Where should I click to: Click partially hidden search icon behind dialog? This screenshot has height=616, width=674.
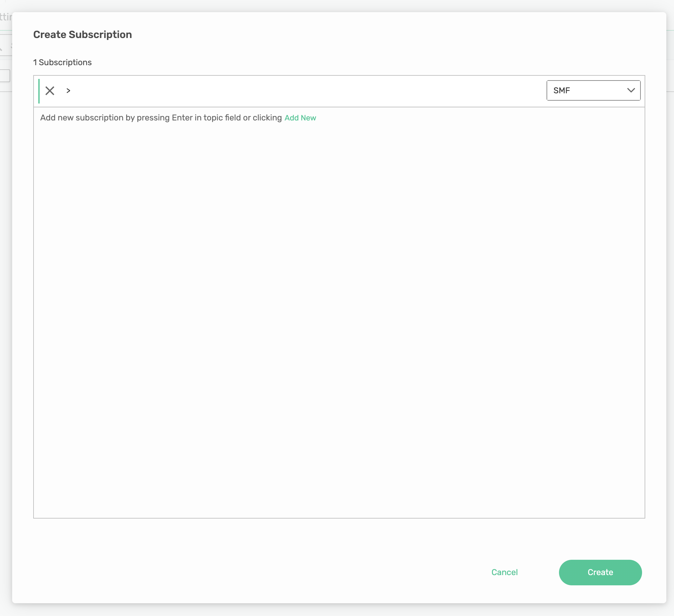coord(1,48)
